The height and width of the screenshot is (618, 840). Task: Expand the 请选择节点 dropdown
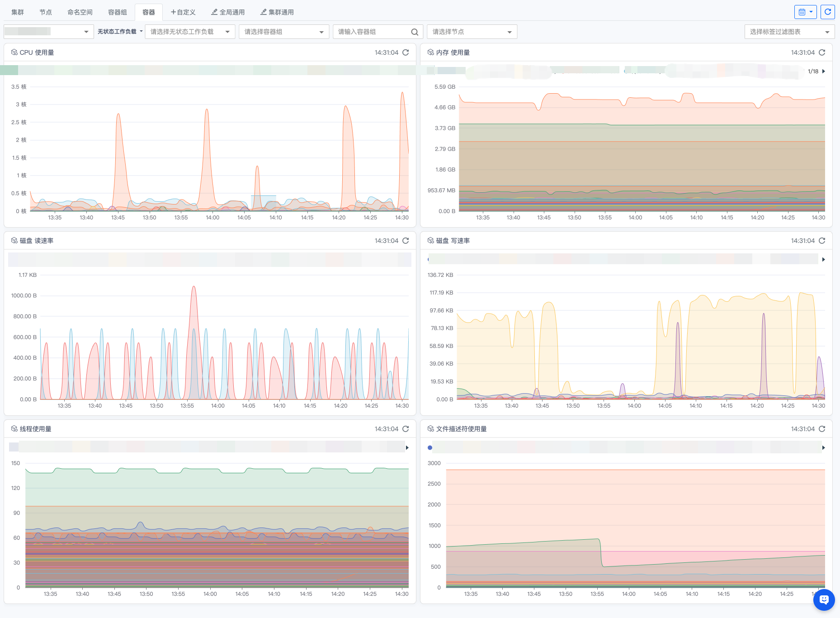[x=472, y=32]
